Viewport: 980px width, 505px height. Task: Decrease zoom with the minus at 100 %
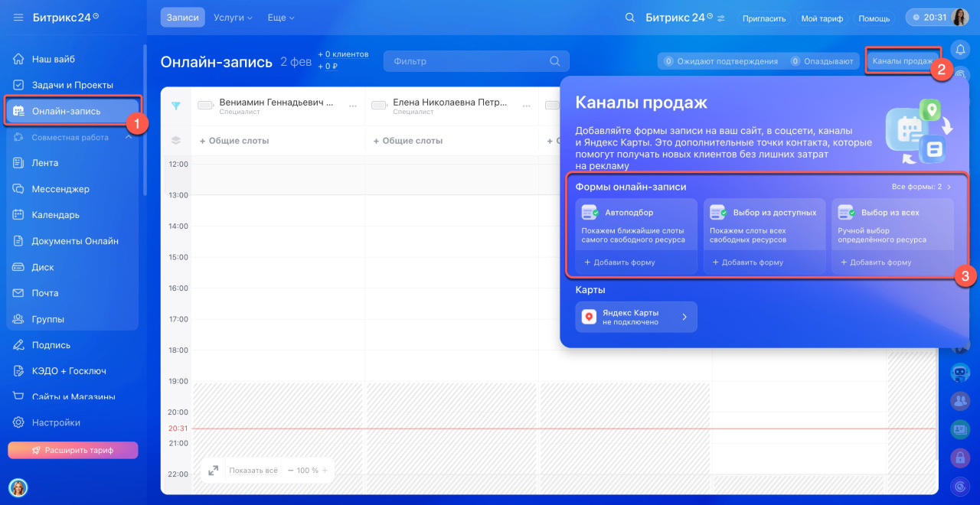(x=291, y=471)
